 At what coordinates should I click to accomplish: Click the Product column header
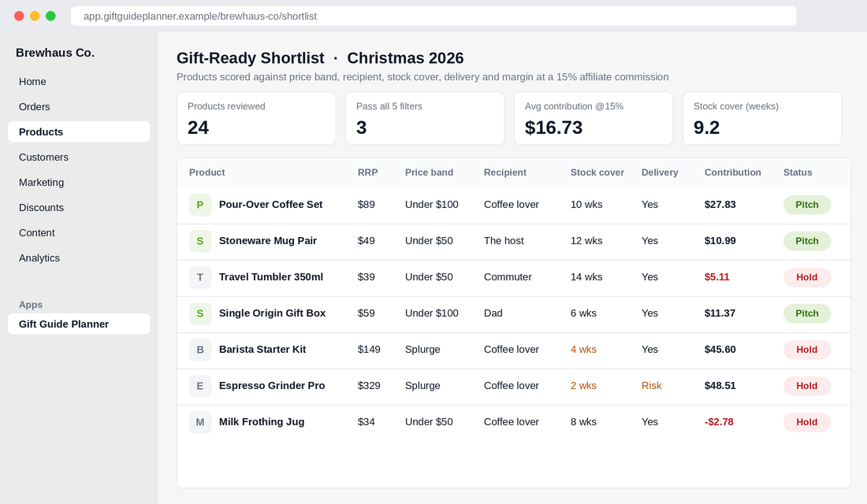click(x=207, y=172)
